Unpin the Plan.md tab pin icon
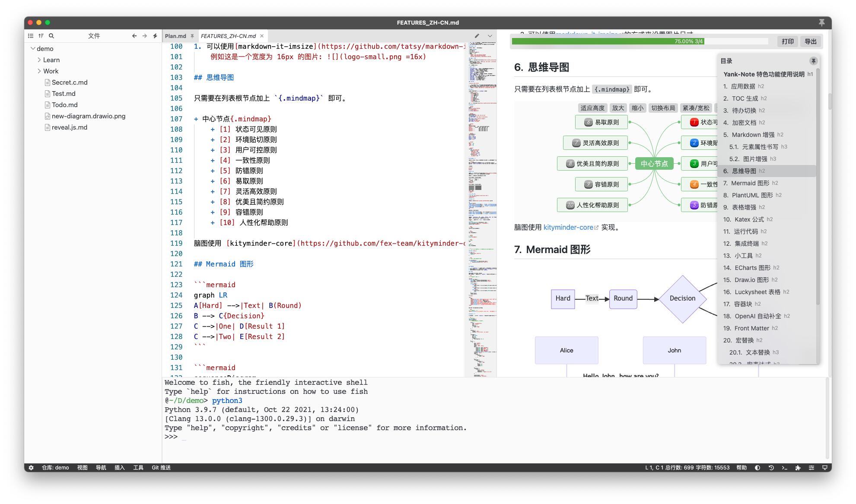 pyautogui.click(x=192, y=36)
